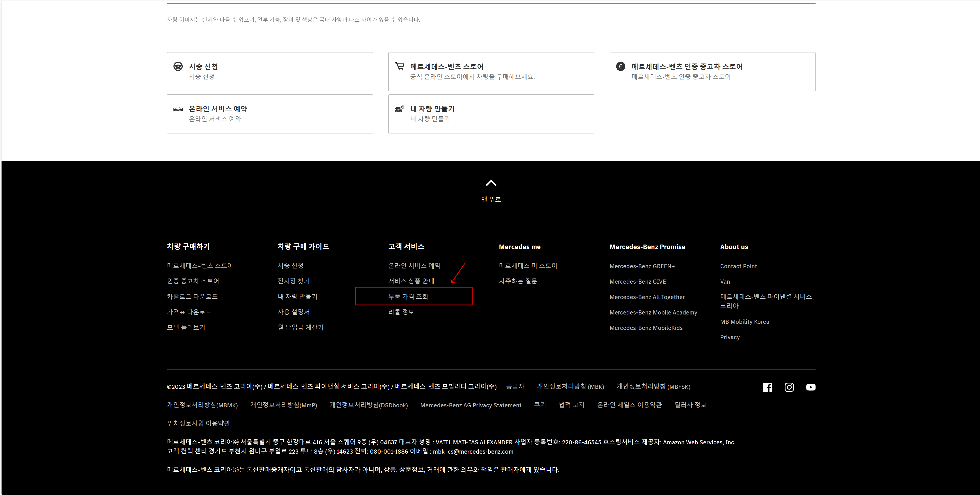Click the 온라인 서비스 예약 card icon
The image size is (980, 495).
(x=178, y=109)
